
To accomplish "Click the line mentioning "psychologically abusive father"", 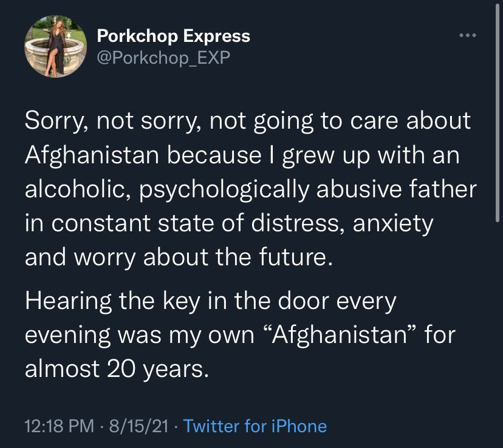I will point(250,189).
